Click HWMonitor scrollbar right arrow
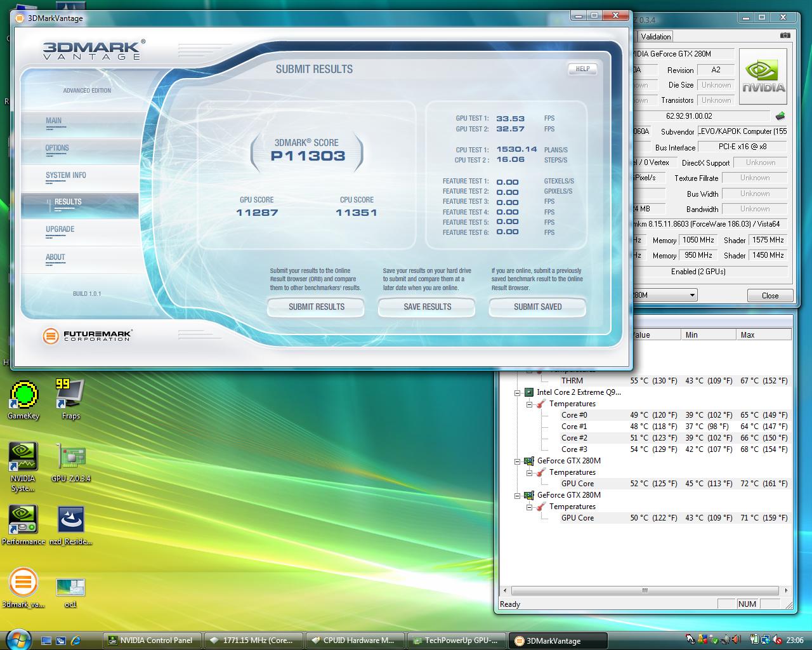Screen dimensions: 812x650 (x=787, y=590)
